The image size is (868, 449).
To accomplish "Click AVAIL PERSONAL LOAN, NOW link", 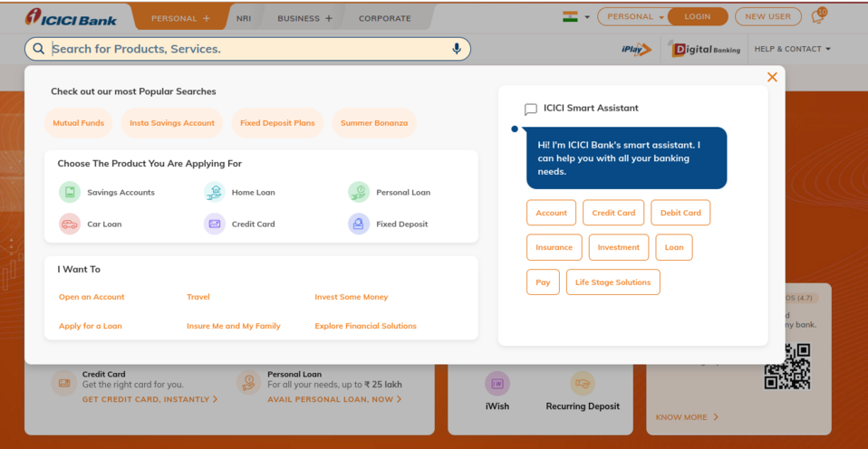I will point(334,399).
